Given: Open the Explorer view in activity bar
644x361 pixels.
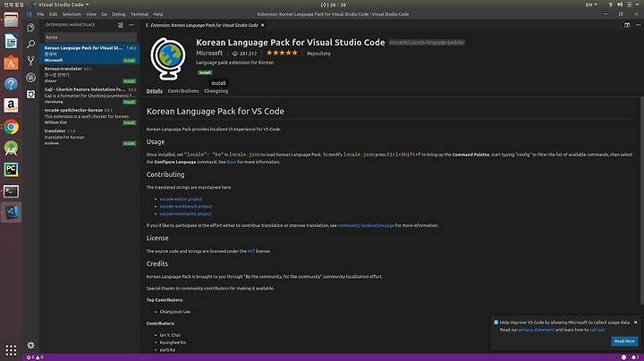Looking at the screenshot, I should tap(30, 28).
